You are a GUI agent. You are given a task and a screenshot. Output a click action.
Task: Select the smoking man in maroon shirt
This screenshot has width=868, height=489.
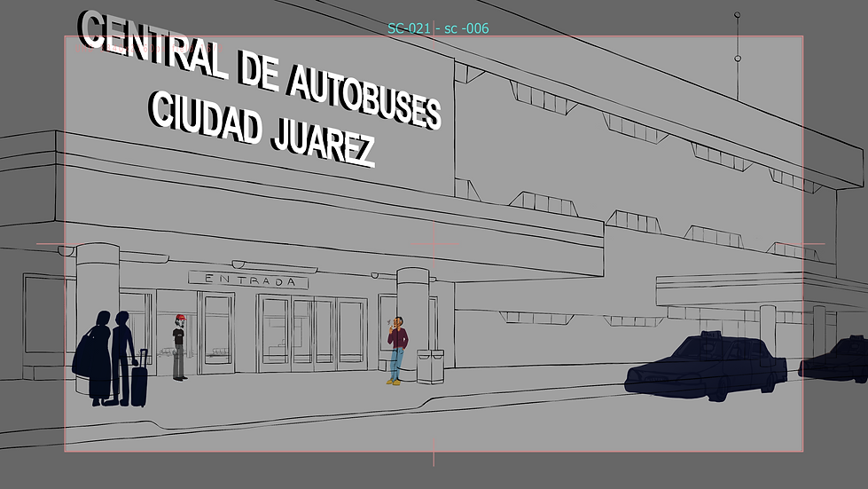[397, 351]
